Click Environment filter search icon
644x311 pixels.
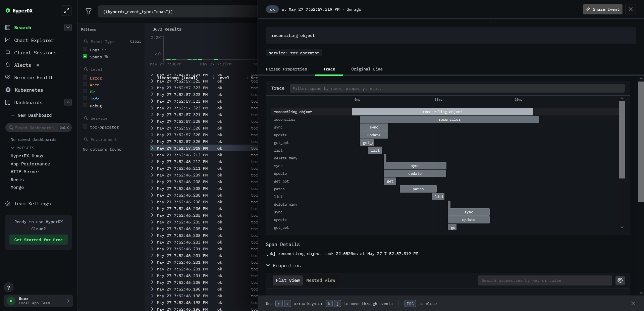click(86, 139)
